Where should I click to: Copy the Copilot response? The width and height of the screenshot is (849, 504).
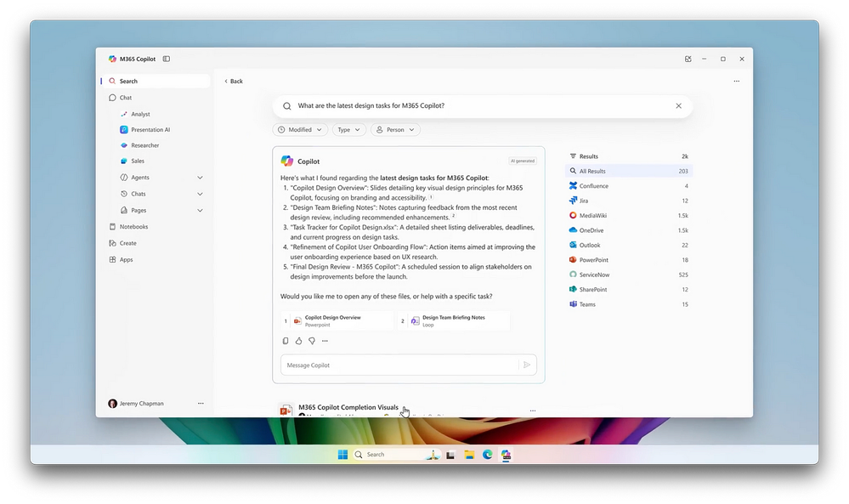pyautogui.click(x=286, y=341)
